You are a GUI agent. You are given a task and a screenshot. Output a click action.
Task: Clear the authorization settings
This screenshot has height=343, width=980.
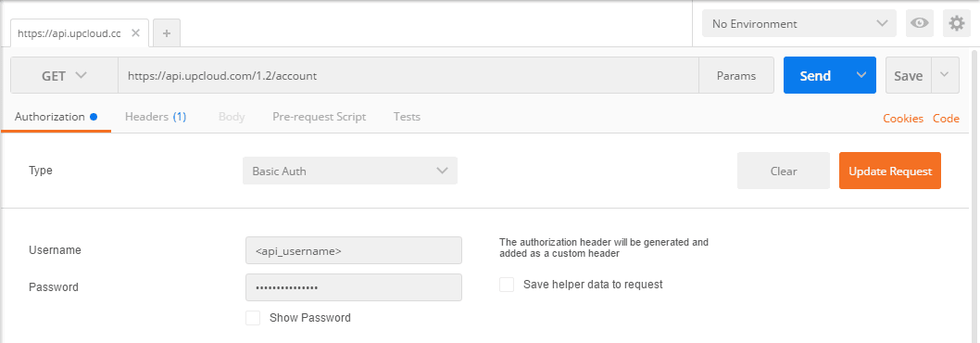(x=784, y=171)
